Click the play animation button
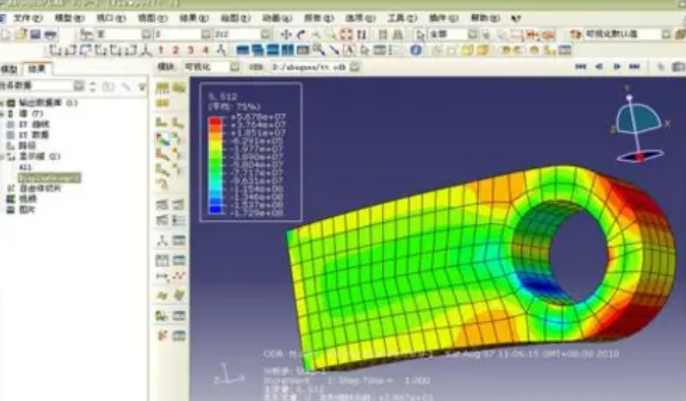 pyautogui.click(x=615, y=67)
